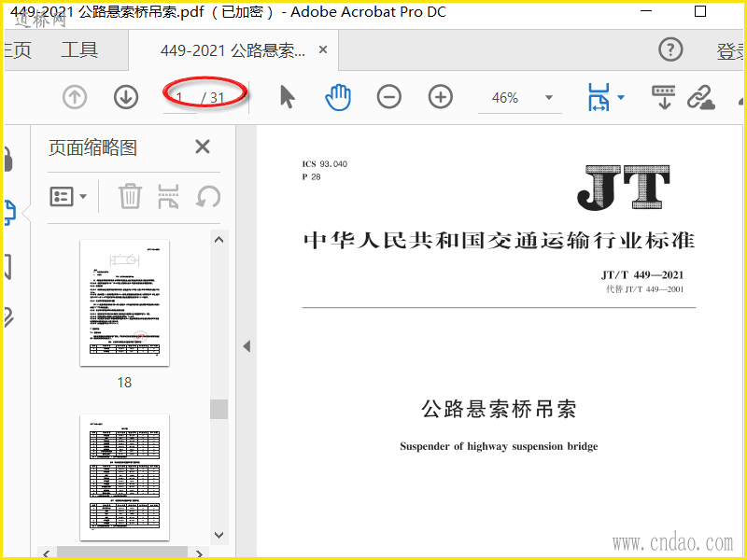Click the thumbnail panel vertical scrollbar thumb
Screen dimensions: 747x560
click(x=219, y=409)
